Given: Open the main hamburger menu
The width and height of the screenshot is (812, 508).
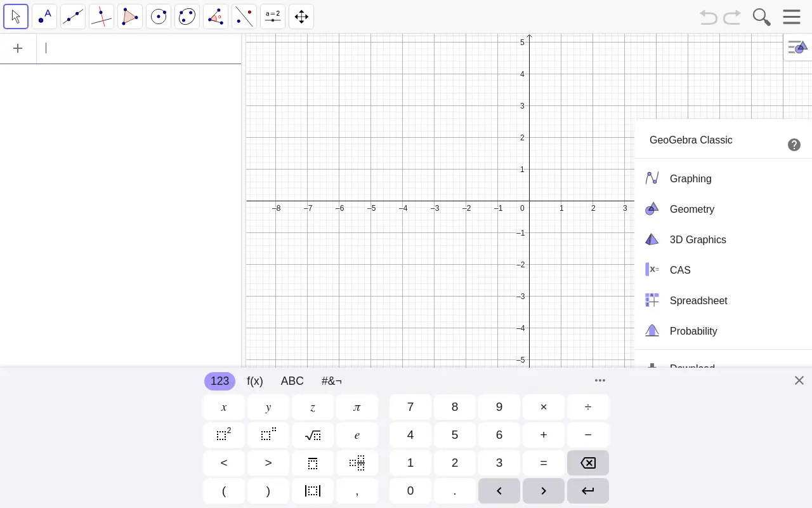Looking at the screenshot, I should (x=792, y=17).
